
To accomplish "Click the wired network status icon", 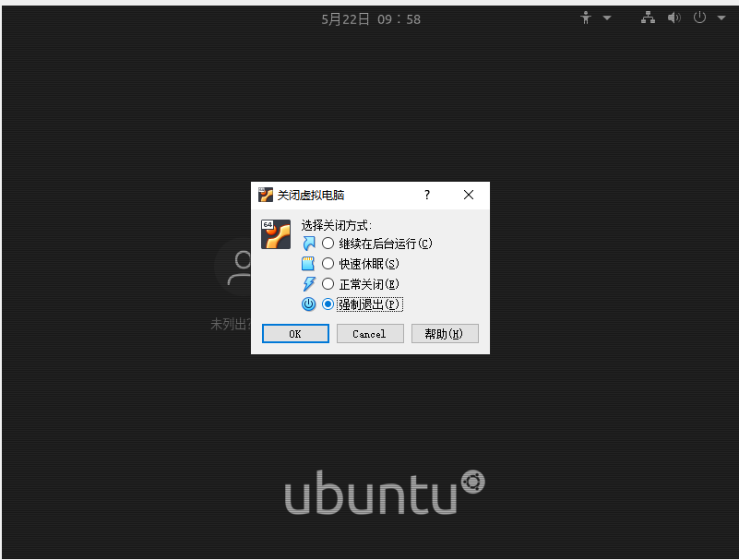I will click(648, 18).
